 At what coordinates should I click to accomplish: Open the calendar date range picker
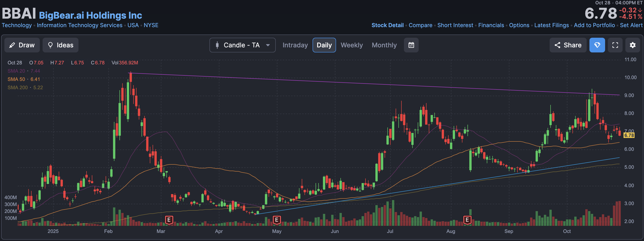(411, 45)
